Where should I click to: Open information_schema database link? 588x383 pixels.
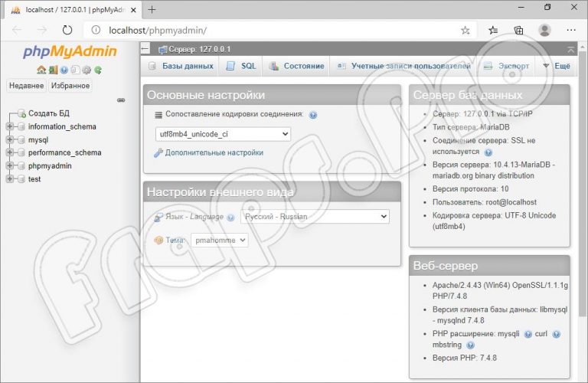coord(62,127)
